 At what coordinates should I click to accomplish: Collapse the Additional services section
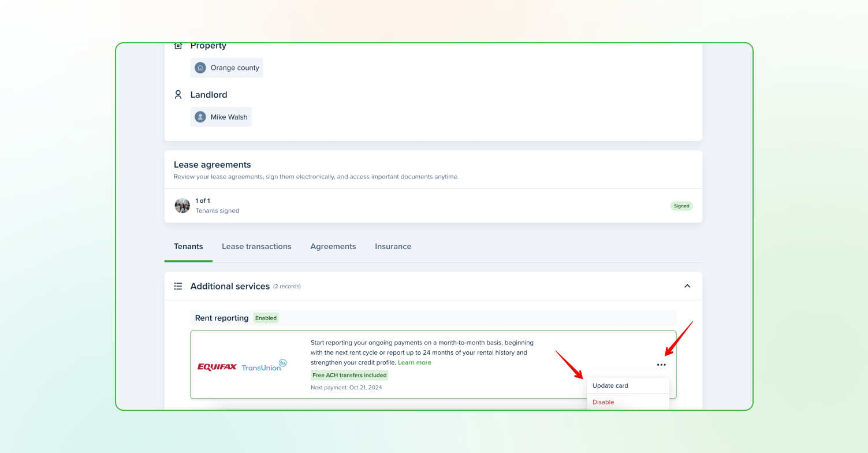[687, 286]
